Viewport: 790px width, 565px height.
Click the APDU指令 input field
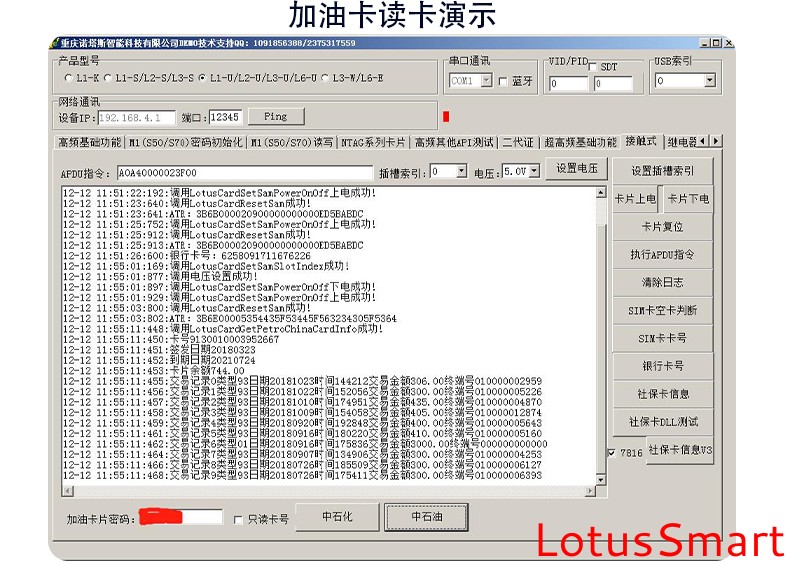(x=245, y=172)
